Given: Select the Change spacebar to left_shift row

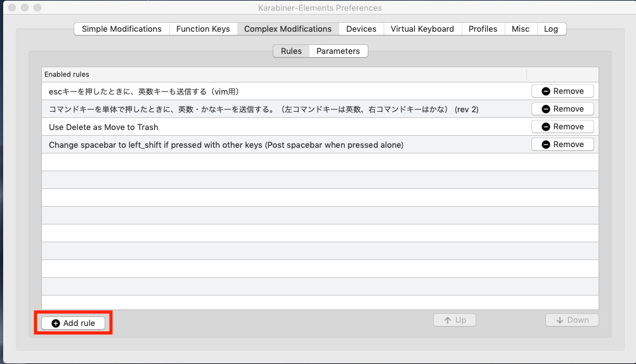Looking at the screenshot, I should 320,145.
